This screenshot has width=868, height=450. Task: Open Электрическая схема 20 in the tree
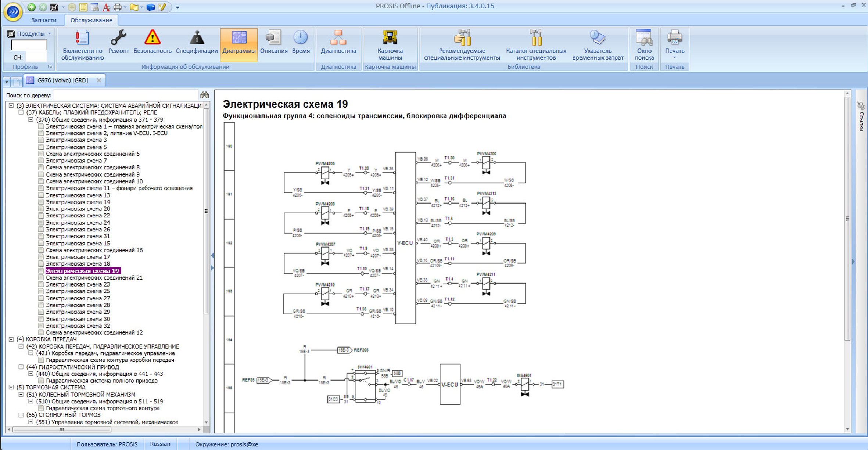(x=78, y=209)
